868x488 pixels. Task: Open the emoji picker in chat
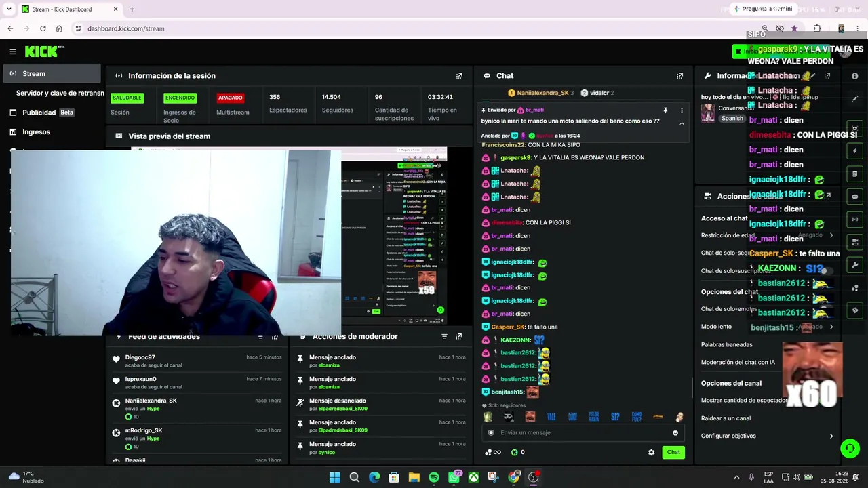pos(675,433)
